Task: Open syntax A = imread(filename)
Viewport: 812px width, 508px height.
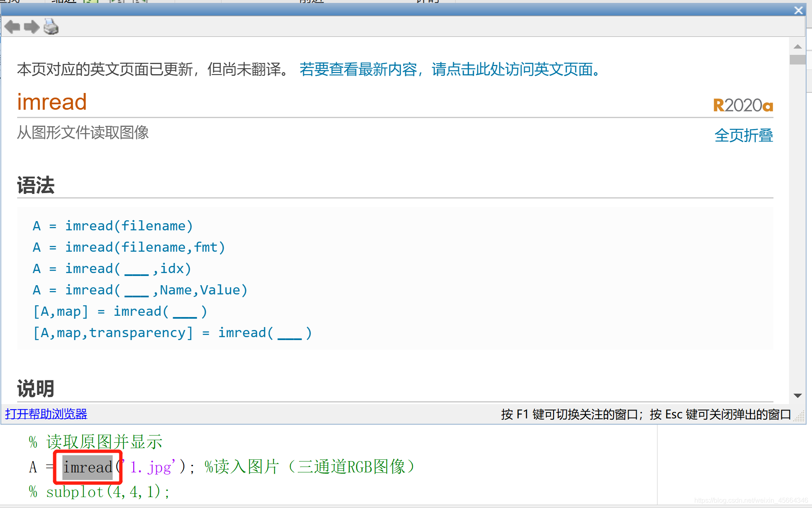Action: pos(113,226)
